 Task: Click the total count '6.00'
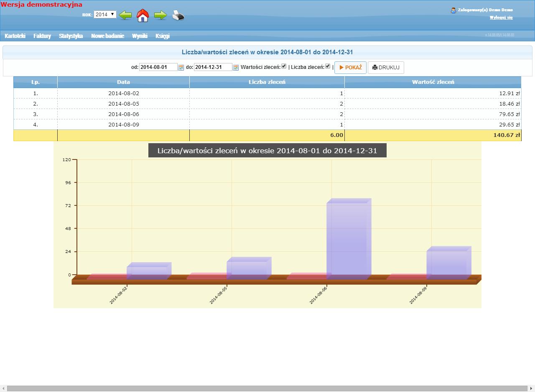(x=336, y=135)
